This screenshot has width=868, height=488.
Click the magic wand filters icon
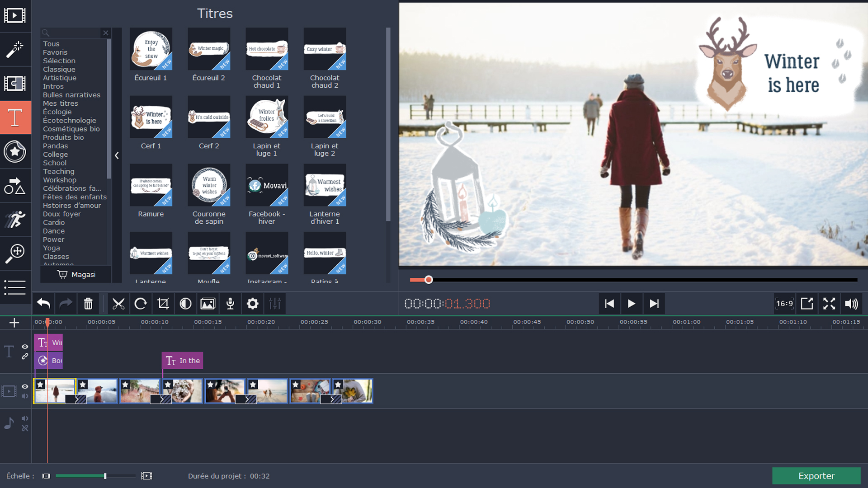[15, 49]
